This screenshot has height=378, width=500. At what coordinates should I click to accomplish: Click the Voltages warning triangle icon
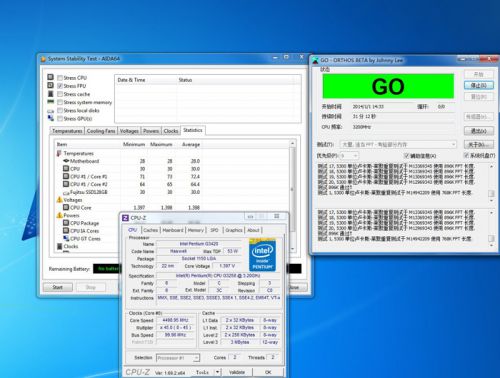(59, 200)
